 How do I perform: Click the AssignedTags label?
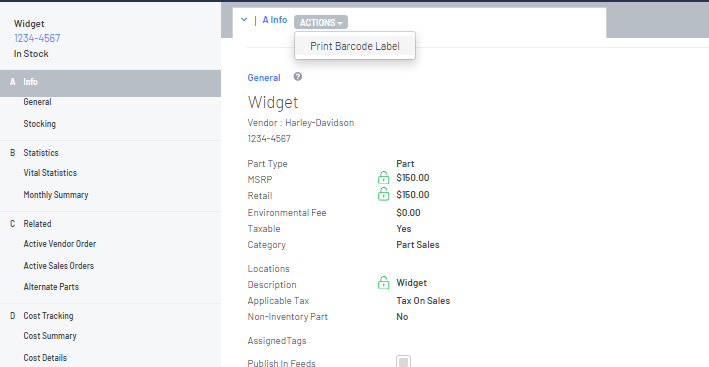(x=277, y=341)
